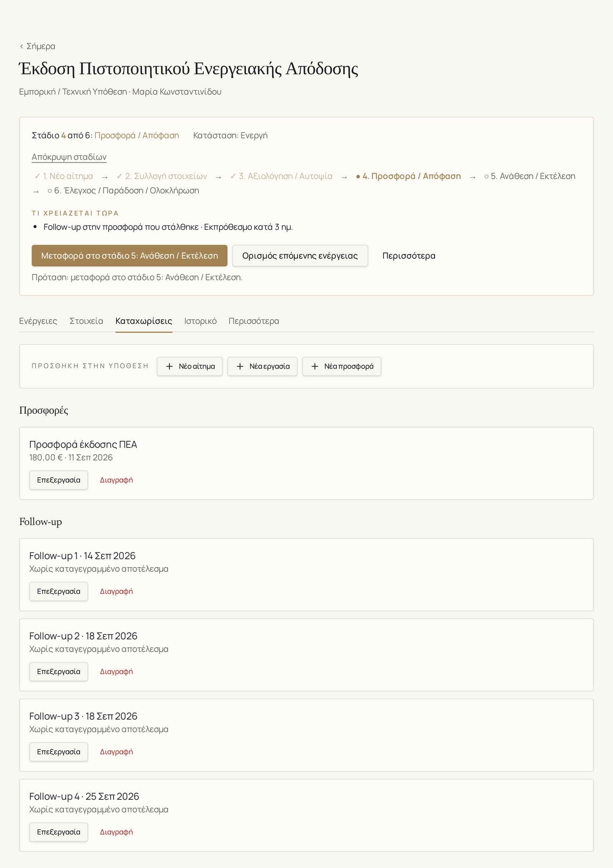This screenshot has width=613, height=868.
Task: Edit the Προσφορά έκδοσης ΠΕΑ offer
Action: point(59,480)
